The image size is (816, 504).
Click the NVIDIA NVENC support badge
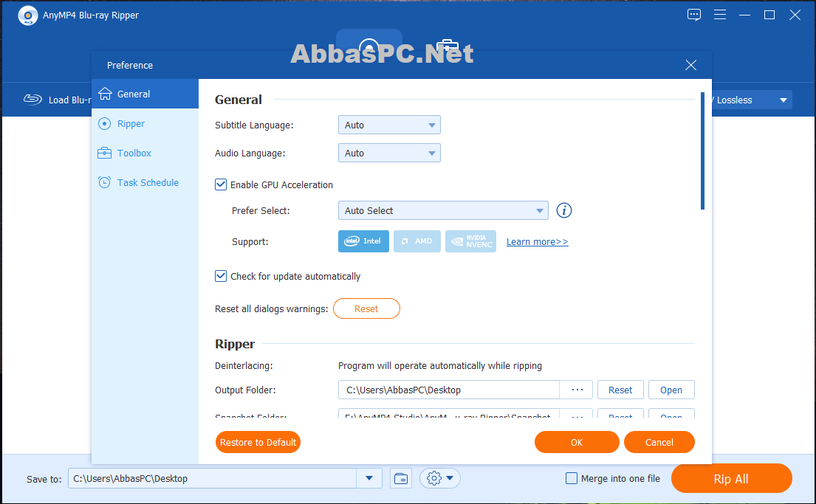470,241
